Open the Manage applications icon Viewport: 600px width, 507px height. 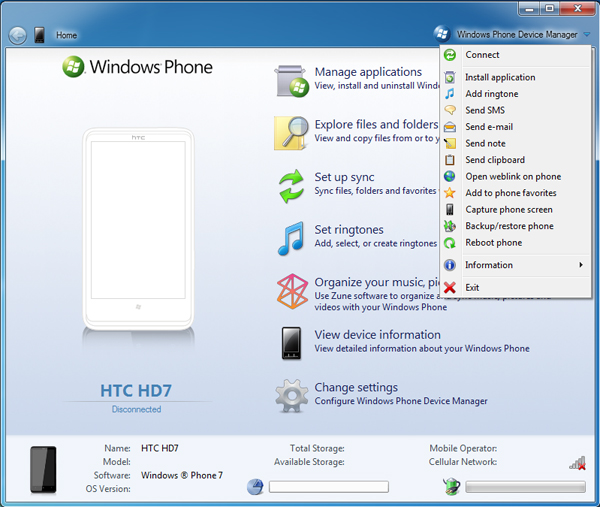point(291,80)
